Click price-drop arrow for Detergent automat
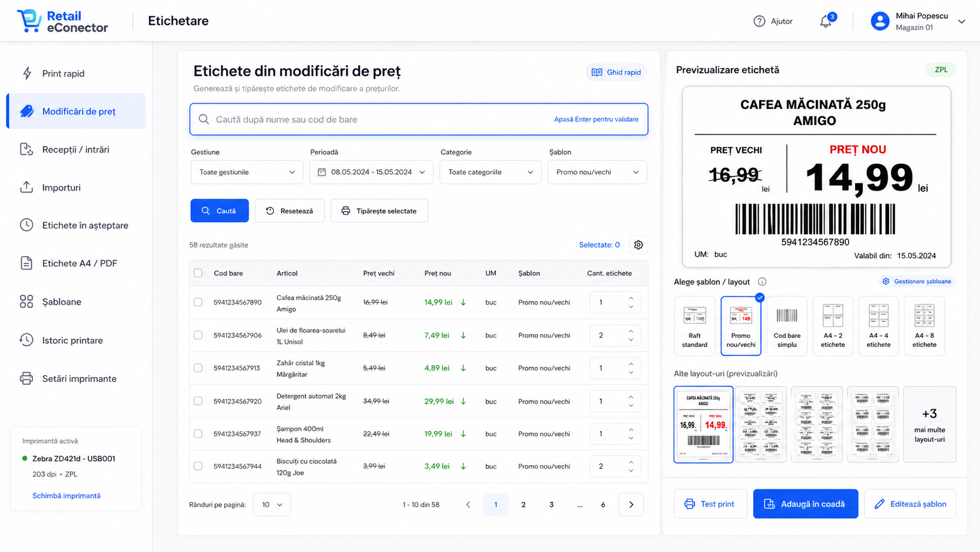The image size is (980, 552). coord(463,401)
